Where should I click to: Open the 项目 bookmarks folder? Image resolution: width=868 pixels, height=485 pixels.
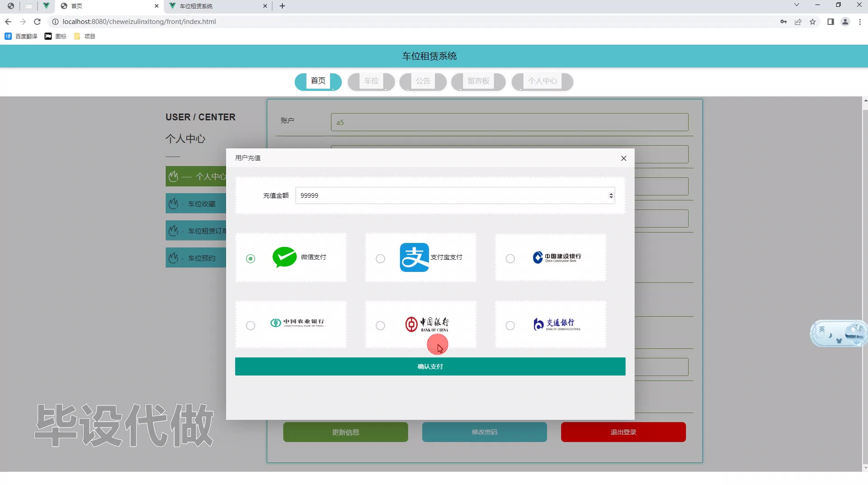pyautogui.click(x=85, y=36)
